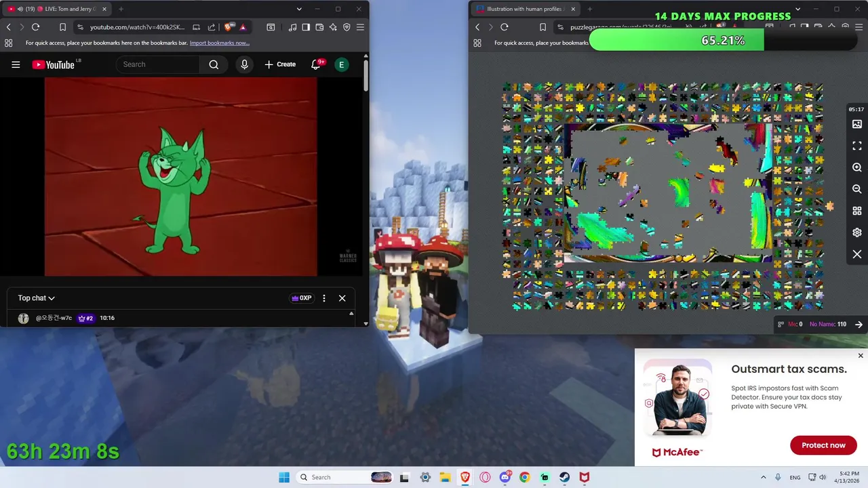Open YouTube notifications bell
The image size is (868, 488).
316,64
